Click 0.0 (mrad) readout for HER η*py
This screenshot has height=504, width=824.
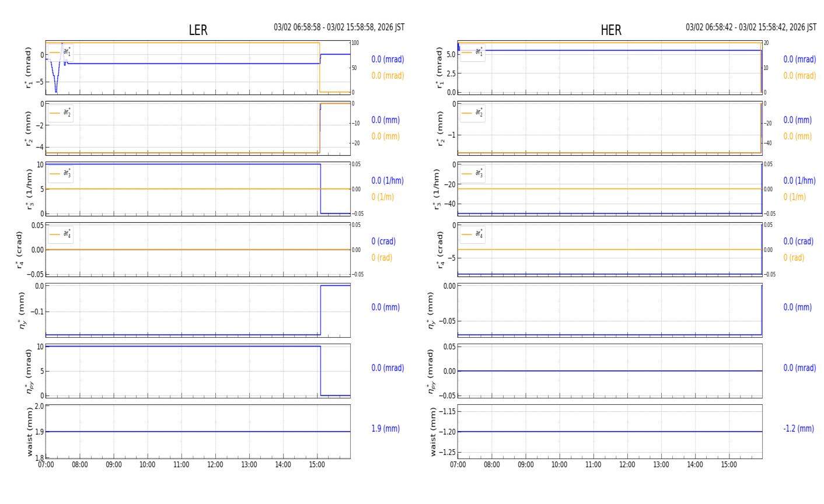coord(799,368)
